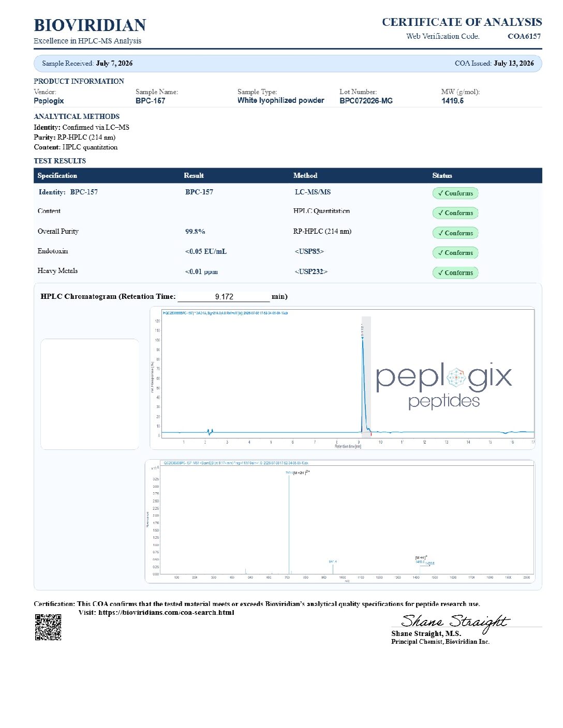Click the '<USP232>' method cell
The width and height of the screenshot is (563, 728).
(312, 271)
